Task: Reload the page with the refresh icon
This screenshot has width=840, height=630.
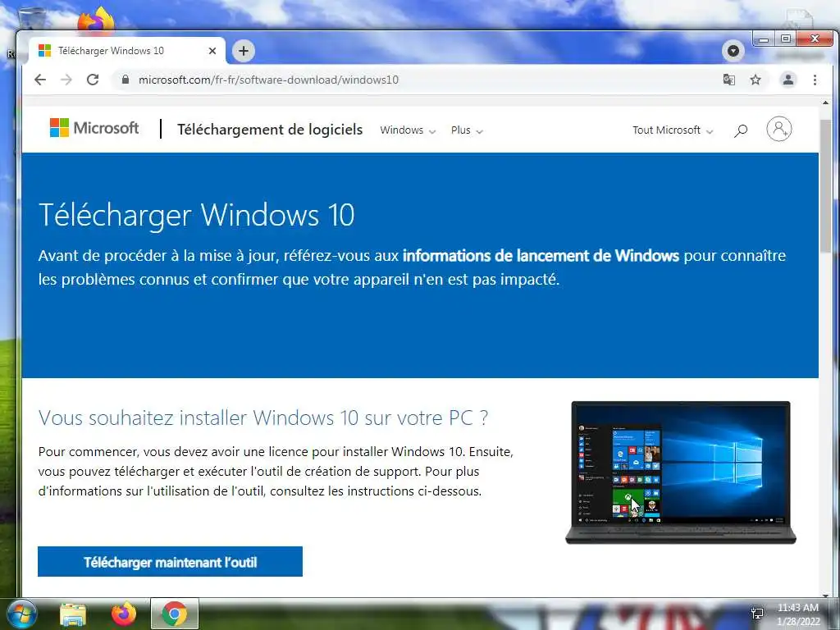Action: (x=93, y=80)
